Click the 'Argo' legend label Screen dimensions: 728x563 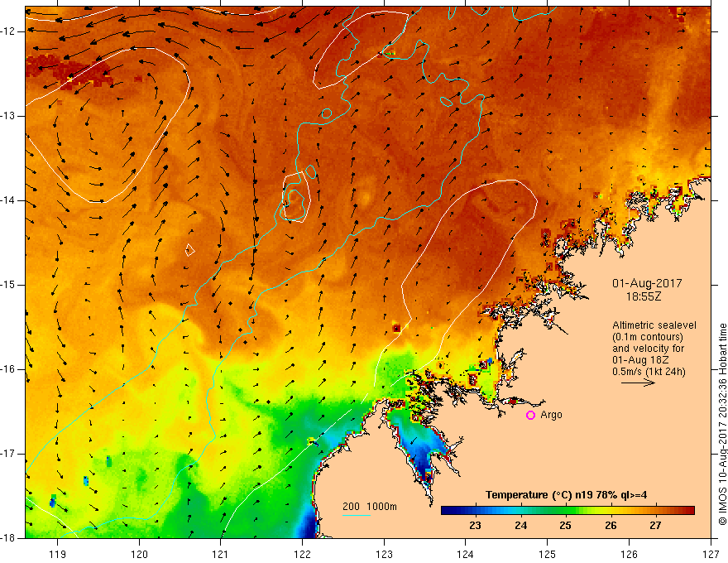click(x=551, y=415)
